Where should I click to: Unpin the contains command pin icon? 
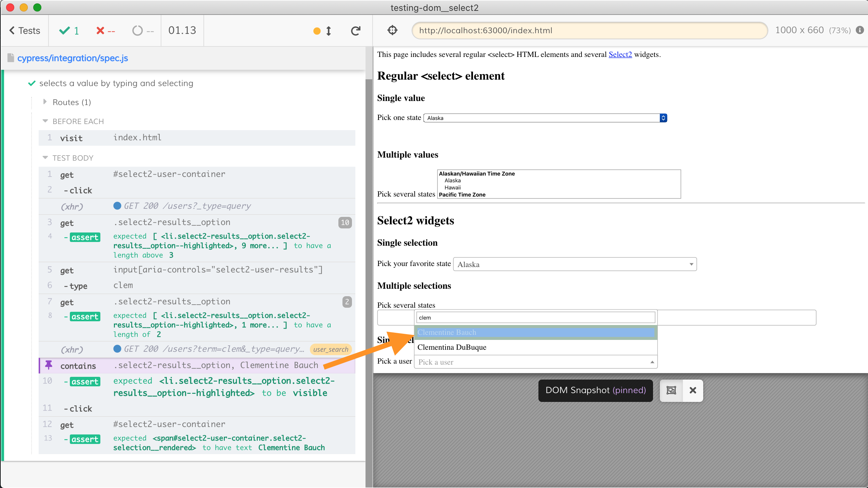(x=49, y=365)
